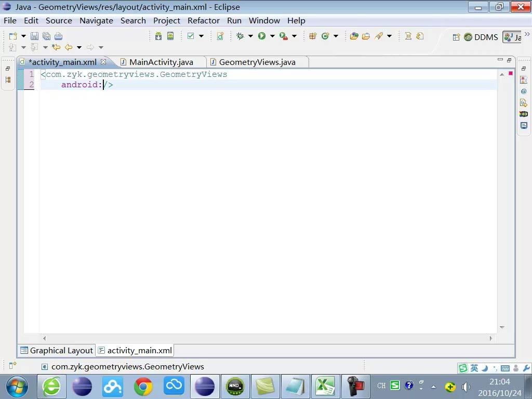
Task: Toggle Mark Occurrences toolbar icon
Action: point(408,36)
